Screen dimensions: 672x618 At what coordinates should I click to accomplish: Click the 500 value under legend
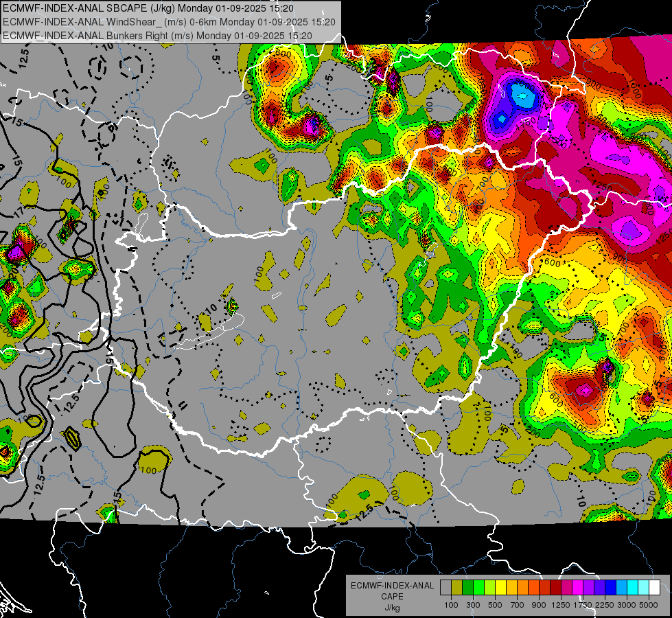[495, 605]
